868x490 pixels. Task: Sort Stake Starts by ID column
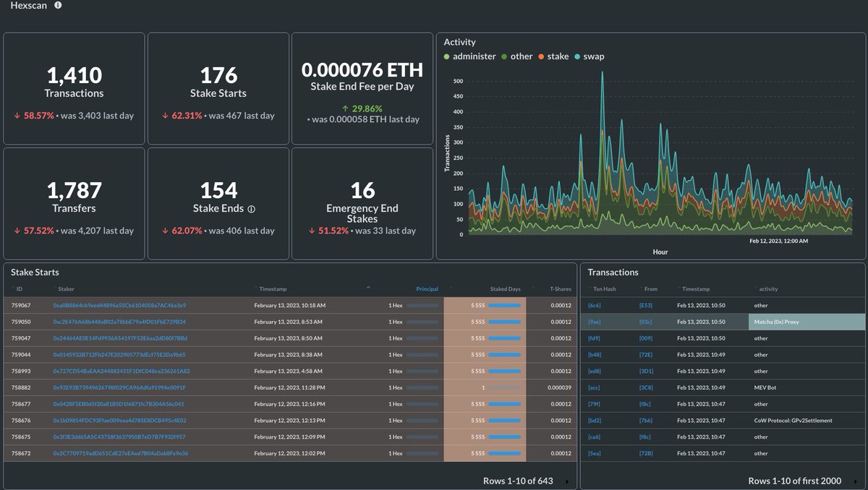pyautogui.click(x=20, y=289)
